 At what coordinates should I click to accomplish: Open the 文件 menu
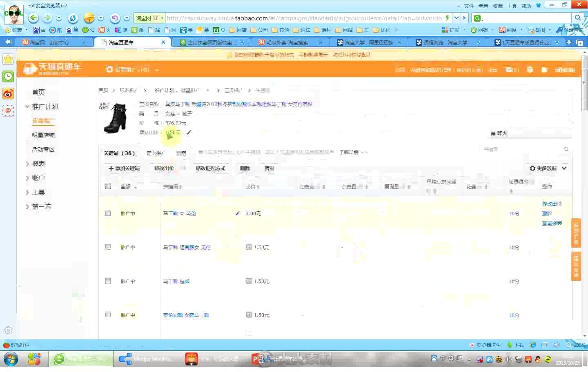point(469,6)
